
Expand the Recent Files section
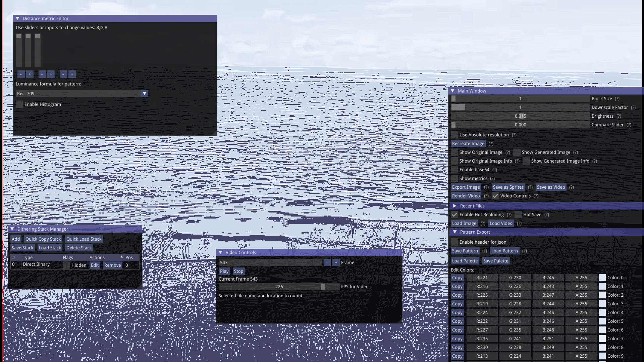coord(455,206)
